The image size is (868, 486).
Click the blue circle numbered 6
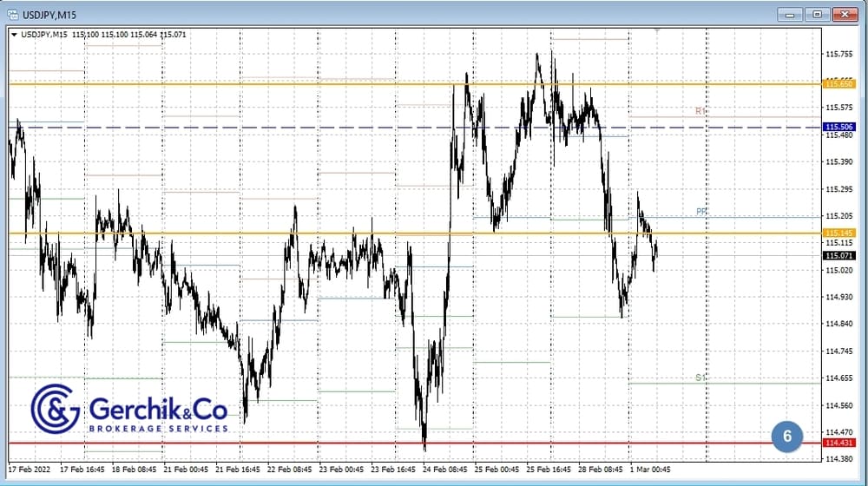click(x=787, y=437)
